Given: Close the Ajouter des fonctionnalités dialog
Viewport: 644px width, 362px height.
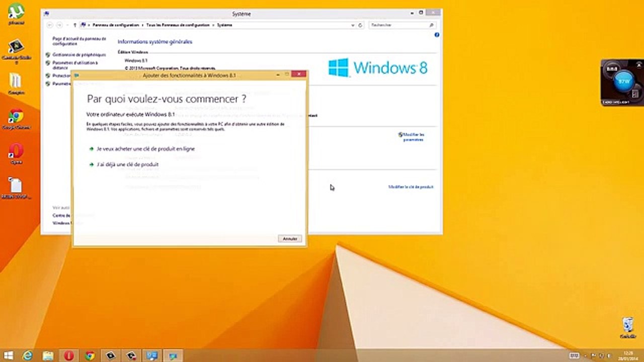Looking at the screenshot, I should tap(298, 74).
